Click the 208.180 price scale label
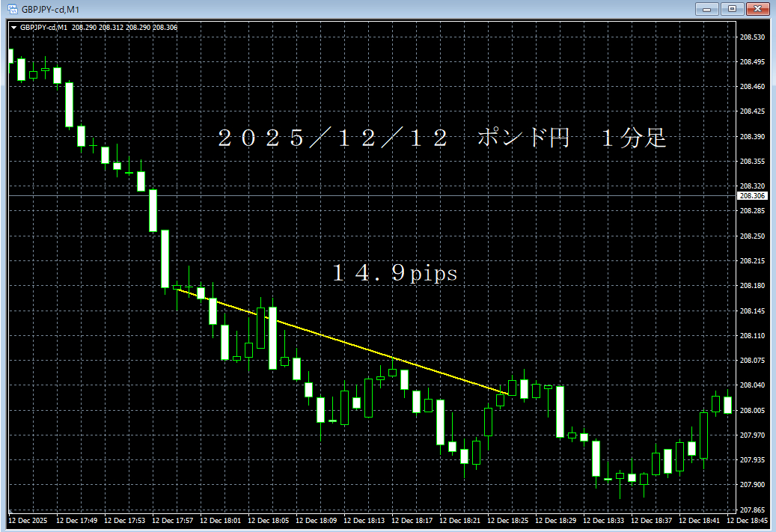This screenshot has width=776, height=532. click(752, 286)
